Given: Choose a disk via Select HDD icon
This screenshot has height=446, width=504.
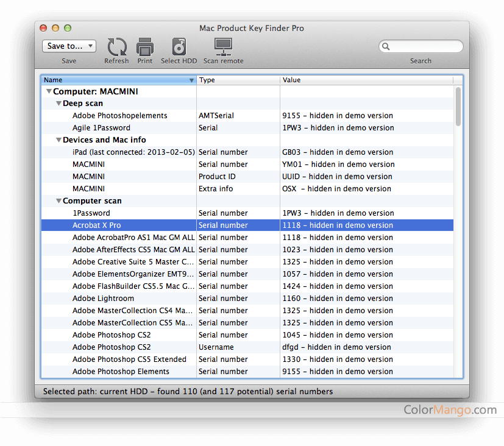Looking at the screenshot, I should (x=179, y=47).
